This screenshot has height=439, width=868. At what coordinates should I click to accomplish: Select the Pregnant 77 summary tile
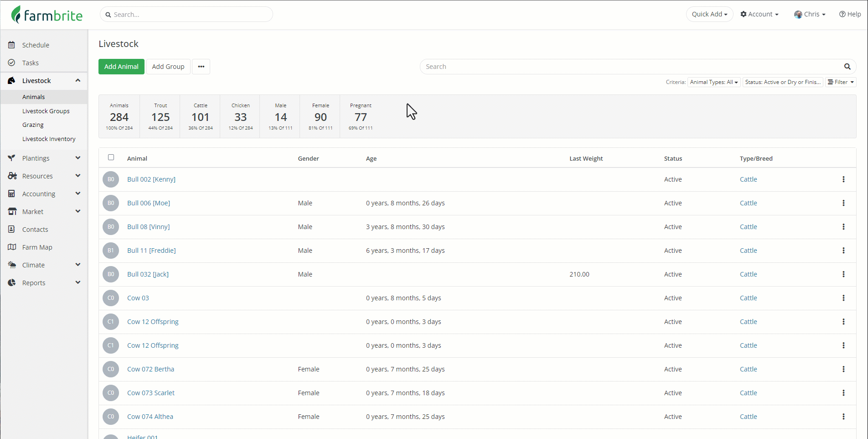coord(361,117)
